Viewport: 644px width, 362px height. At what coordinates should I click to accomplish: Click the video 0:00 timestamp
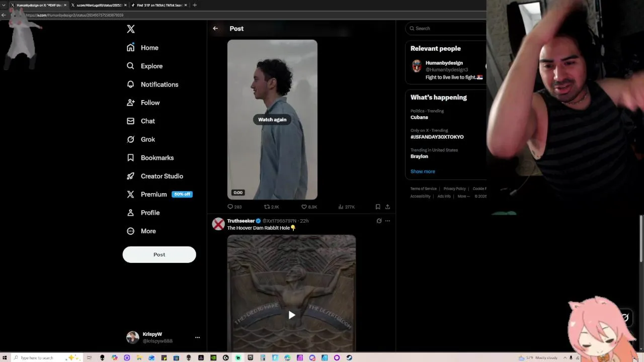(238, 193)
